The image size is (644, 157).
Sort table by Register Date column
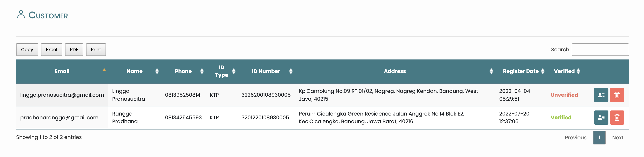(x=542, y=71)
